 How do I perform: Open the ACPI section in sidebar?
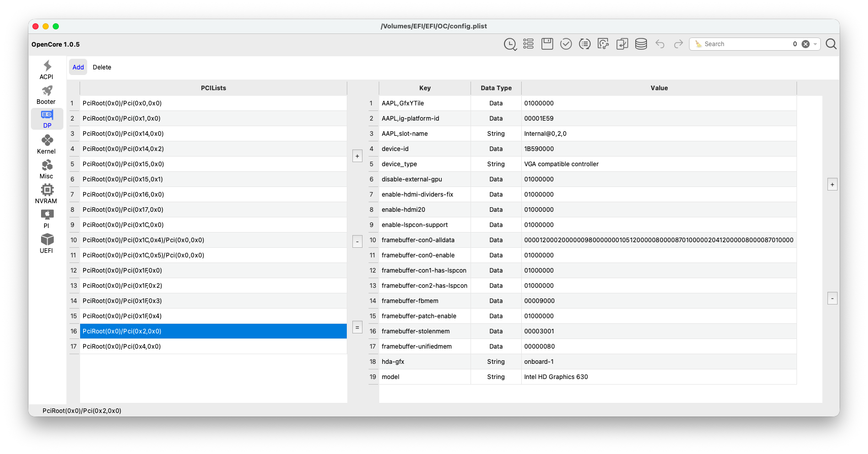47,70
